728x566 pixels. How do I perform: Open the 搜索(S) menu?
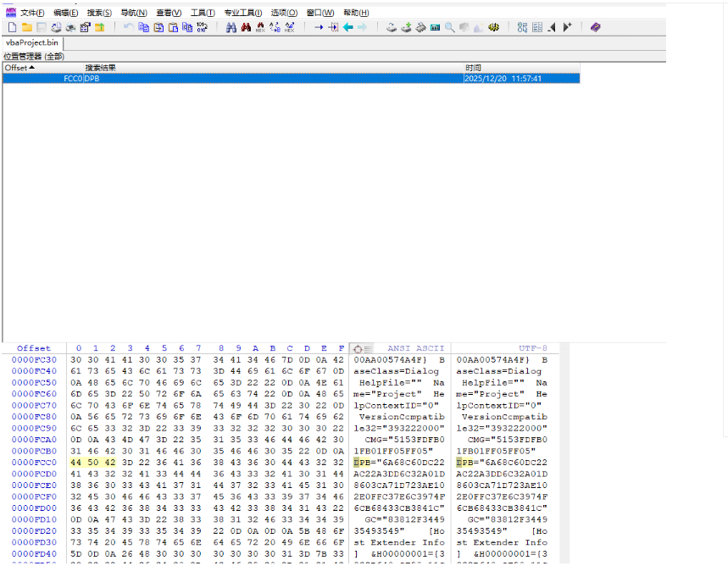click(x=99, y=13)
